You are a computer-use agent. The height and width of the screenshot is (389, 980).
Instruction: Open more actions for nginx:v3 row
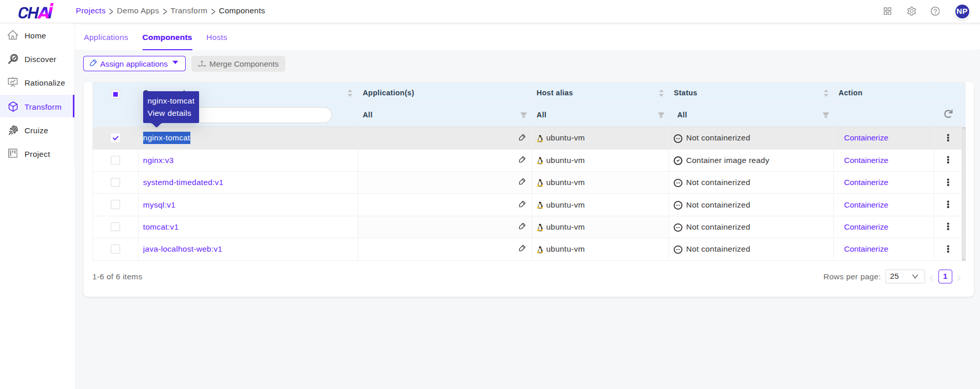(x=948, y=160)
